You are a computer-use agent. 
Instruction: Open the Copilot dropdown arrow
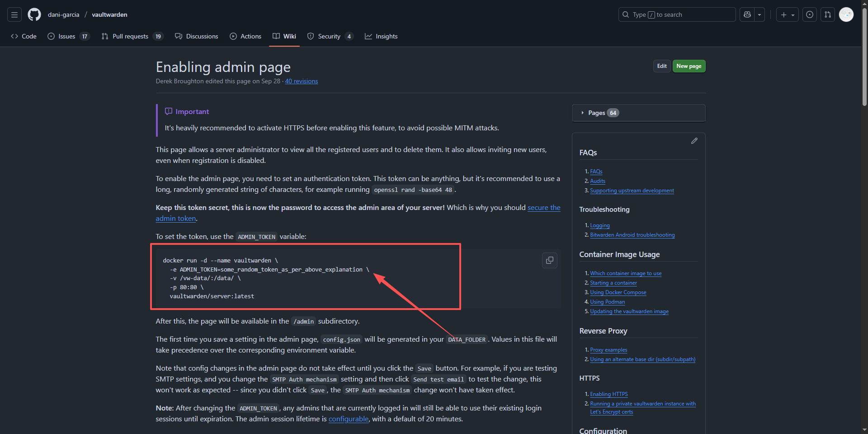pyautogui.click(x=759, y=14)
